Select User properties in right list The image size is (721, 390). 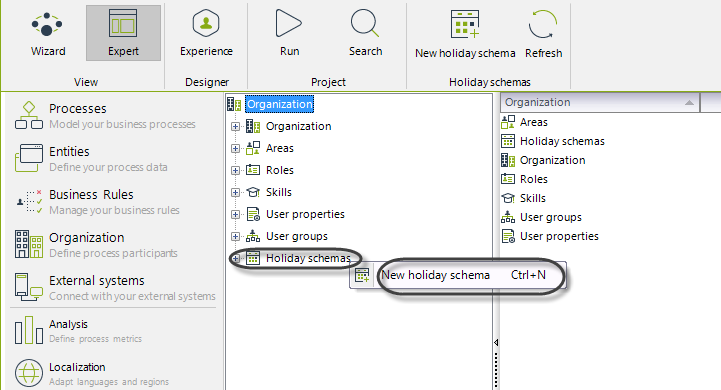click(559, 236)
